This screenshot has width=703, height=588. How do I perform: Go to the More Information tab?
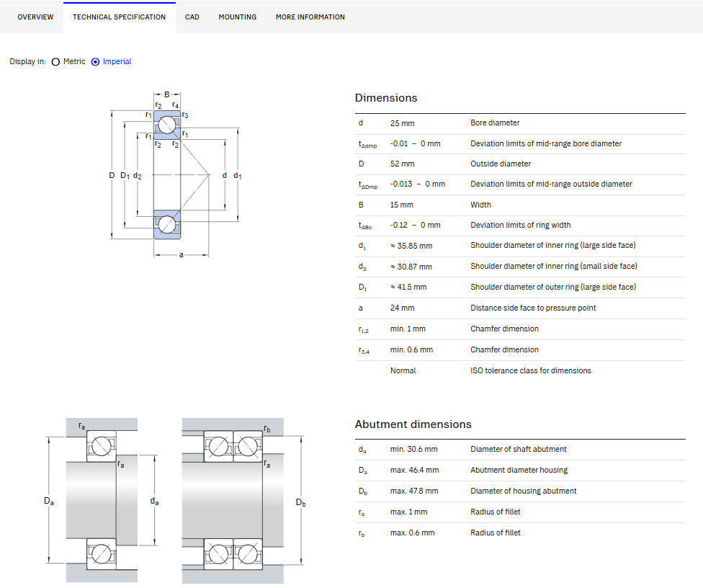310,17
